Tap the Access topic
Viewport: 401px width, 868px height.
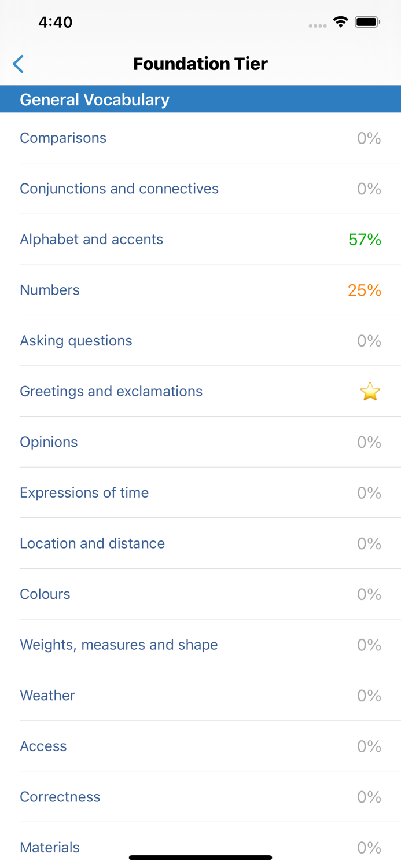click(43, 746)
